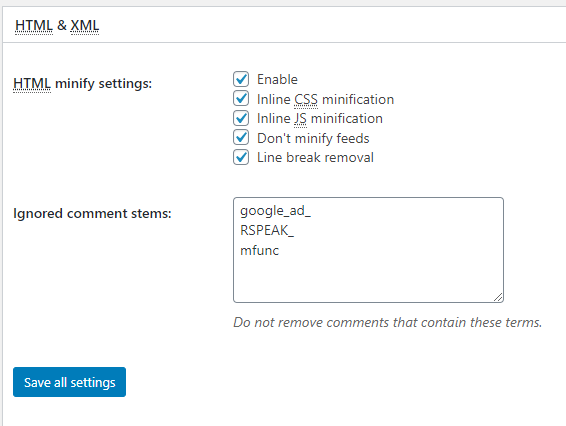Click the CSS abbreviation in the checkbox label

306,100
